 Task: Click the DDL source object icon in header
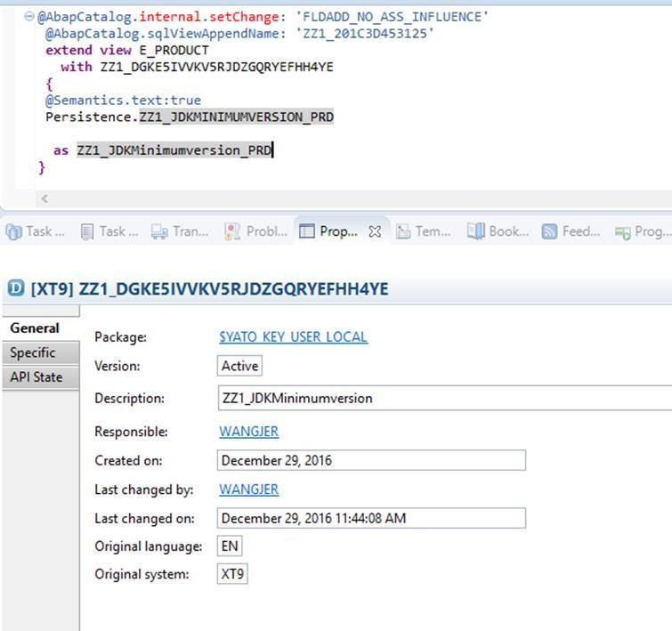(16, 287)
